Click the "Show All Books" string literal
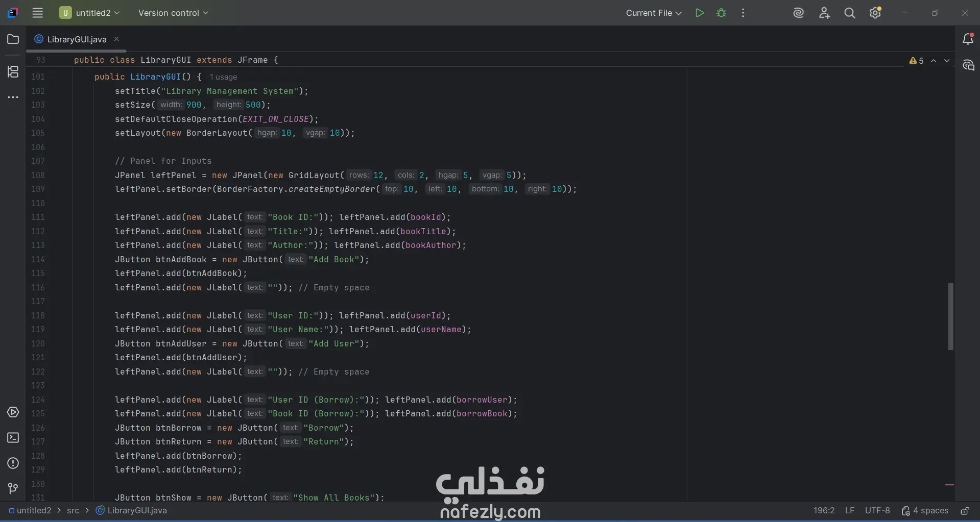 coord(334,498)
